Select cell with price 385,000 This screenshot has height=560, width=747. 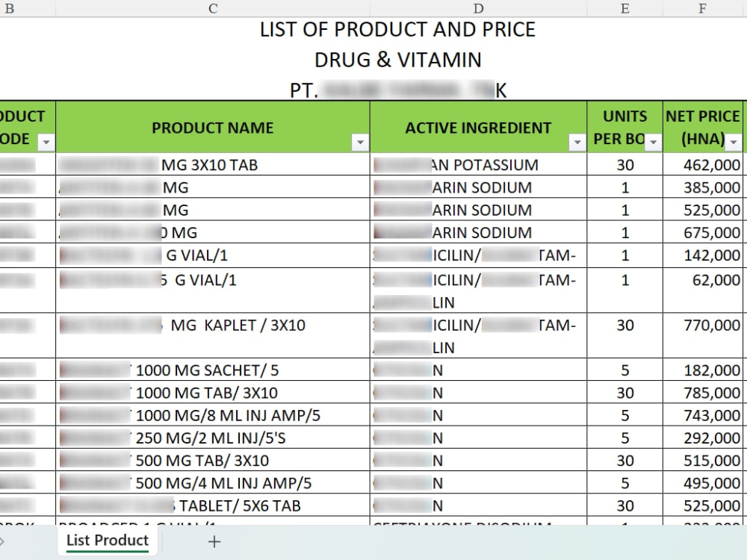(x=703, y=187)
